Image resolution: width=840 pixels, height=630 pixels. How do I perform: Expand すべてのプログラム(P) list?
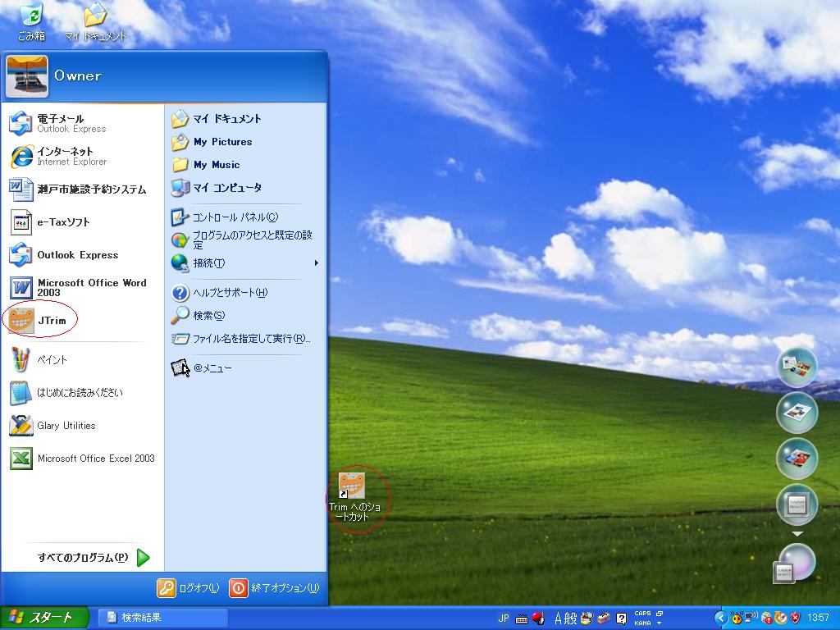[94, 558]
